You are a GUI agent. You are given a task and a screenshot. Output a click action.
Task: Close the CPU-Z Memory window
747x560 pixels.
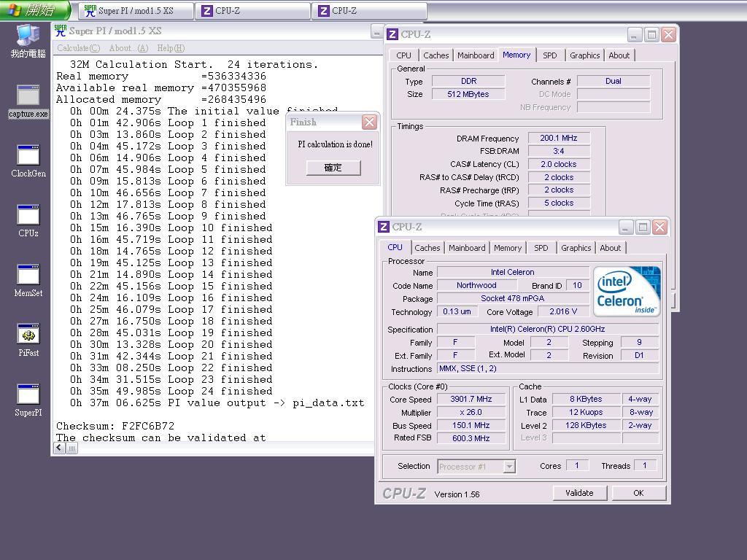point(668,34)
